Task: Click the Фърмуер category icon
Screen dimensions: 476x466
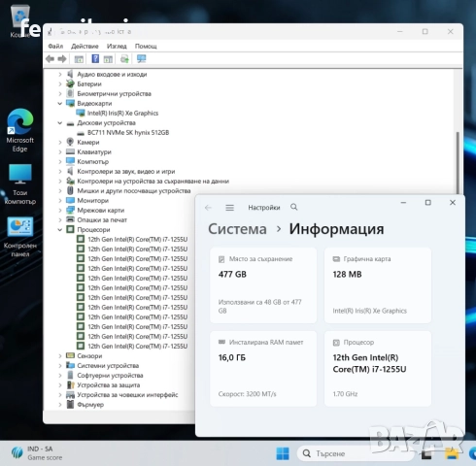Action: [x=70, y=404]
